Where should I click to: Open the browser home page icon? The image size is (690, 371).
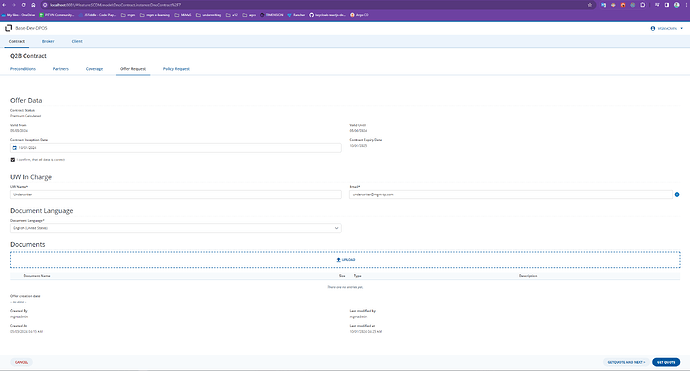[33, 5]
